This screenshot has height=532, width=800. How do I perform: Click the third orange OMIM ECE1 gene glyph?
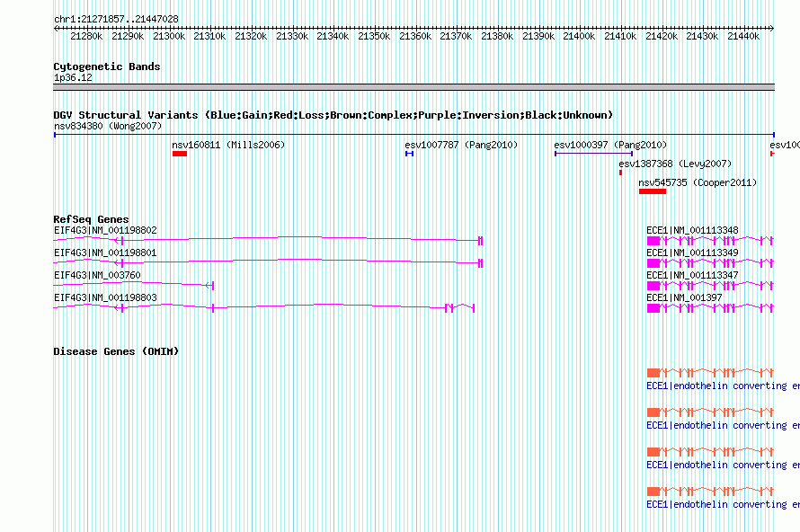pos(710,452)
